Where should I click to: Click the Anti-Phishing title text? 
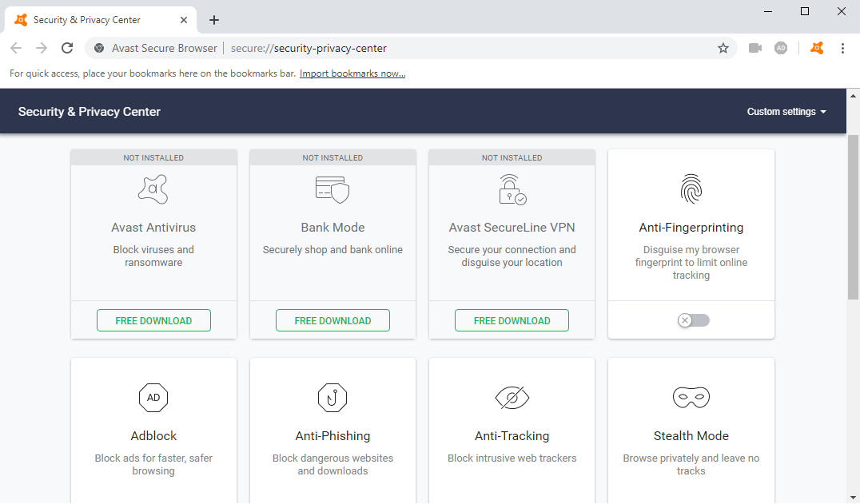click(x=332, y=436)
